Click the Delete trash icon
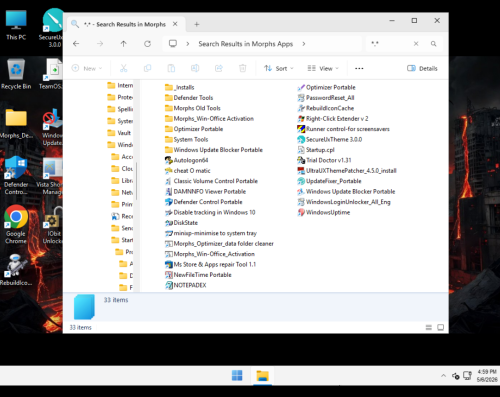This screenshot has height=397, width=500. click(243, 68)
